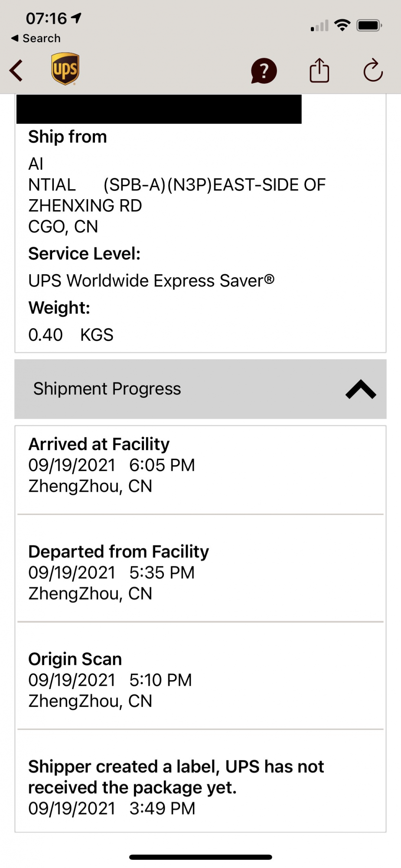Tap the location arrow beside the time
The image size is (401, 868).
[x=76, y=18]
